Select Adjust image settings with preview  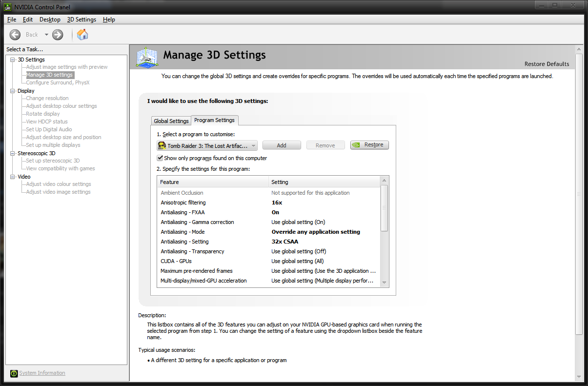(67, 67)
